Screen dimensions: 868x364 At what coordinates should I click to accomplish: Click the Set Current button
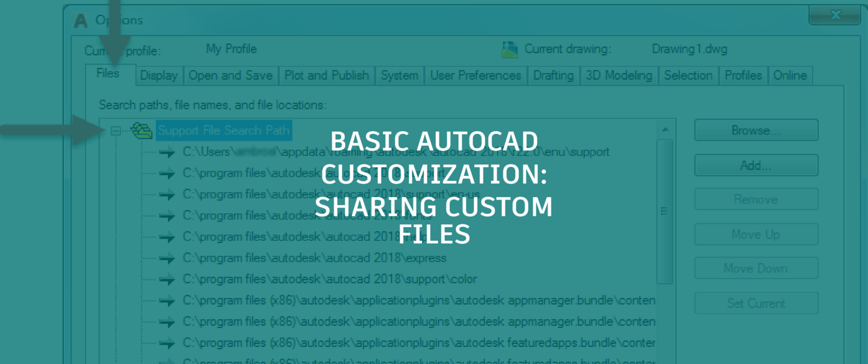756,303
